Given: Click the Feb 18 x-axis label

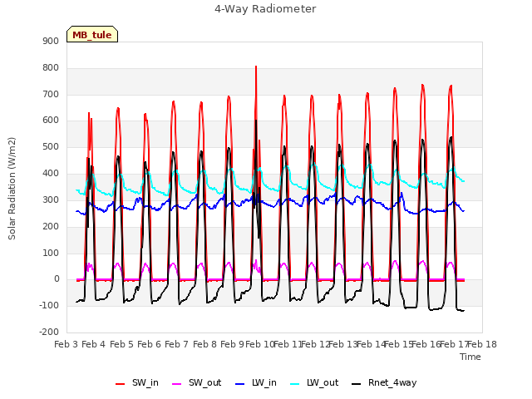Looking at the screenshot, I should click(x=482, y=344).
